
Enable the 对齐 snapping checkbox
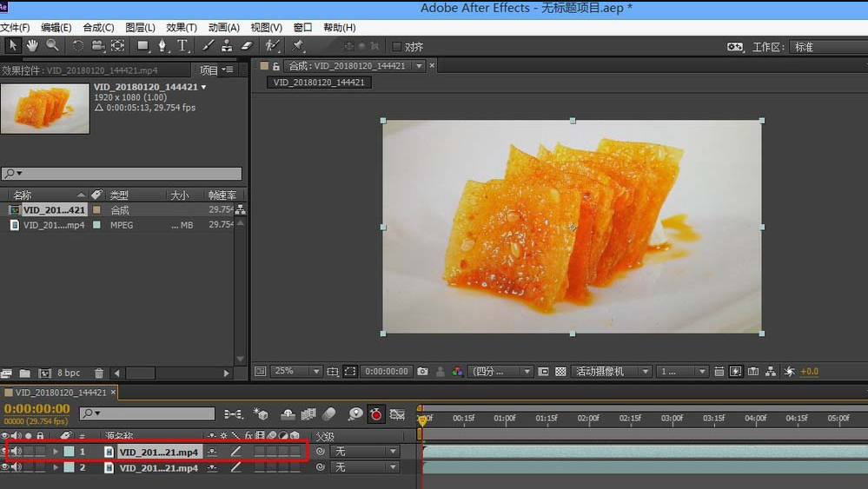[397, 47]
